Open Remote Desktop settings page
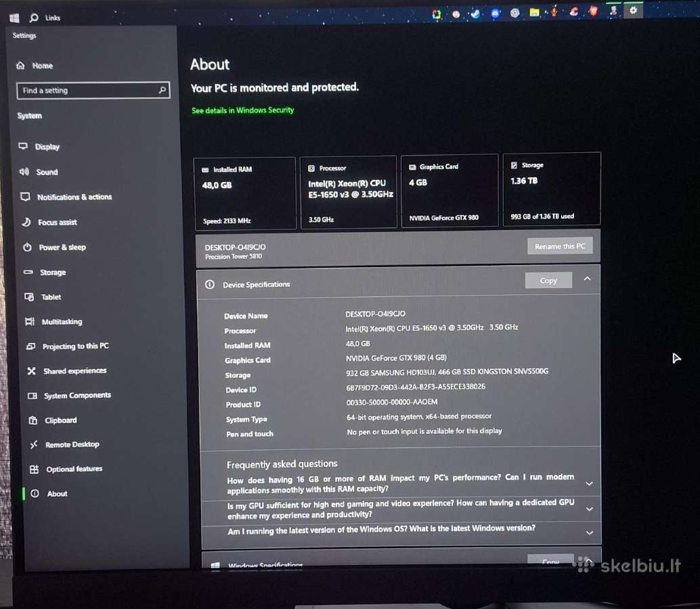700x609 pixels. (72, 445)
